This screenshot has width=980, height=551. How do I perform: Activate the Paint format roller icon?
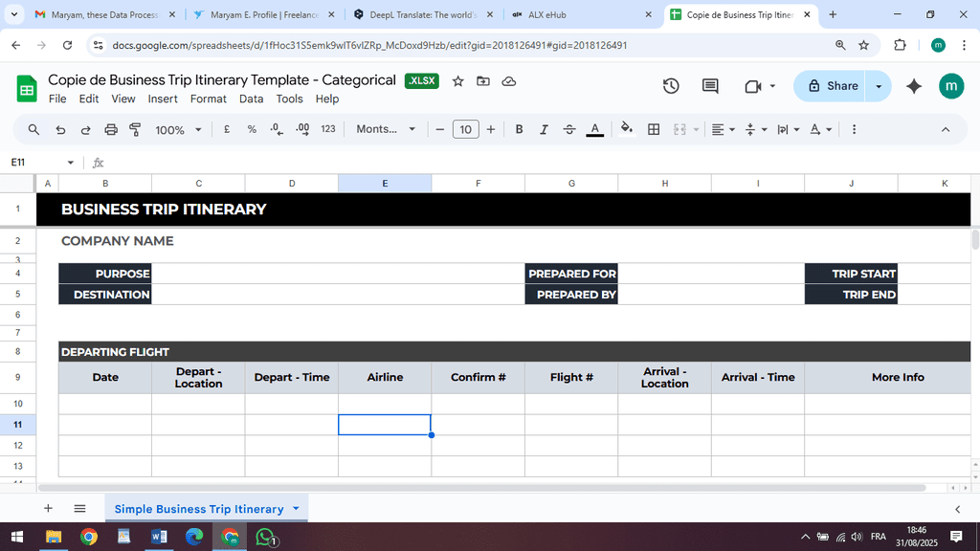135,129
